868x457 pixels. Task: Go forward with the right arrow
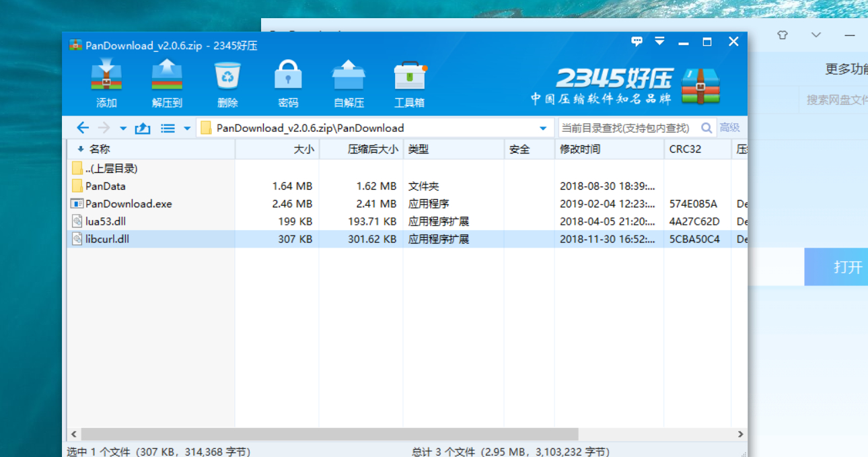(x=104, y=128)
